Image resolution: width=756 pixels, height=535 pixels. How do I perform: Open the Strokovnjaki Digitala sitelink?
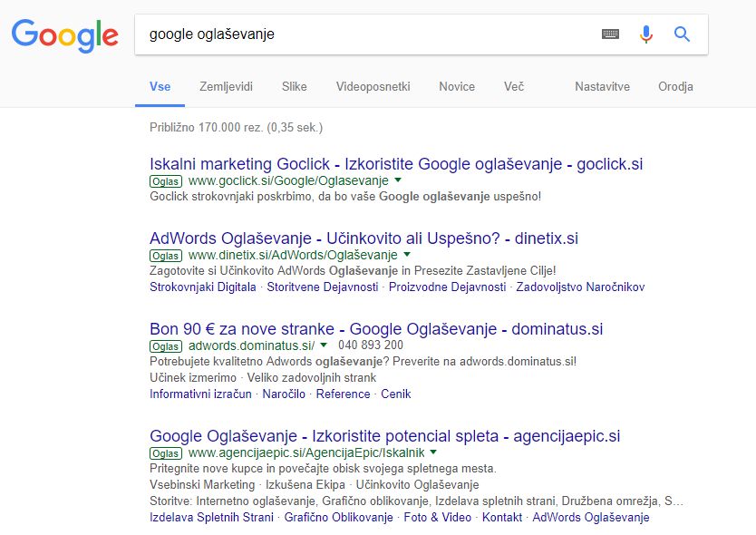[203, 287]
